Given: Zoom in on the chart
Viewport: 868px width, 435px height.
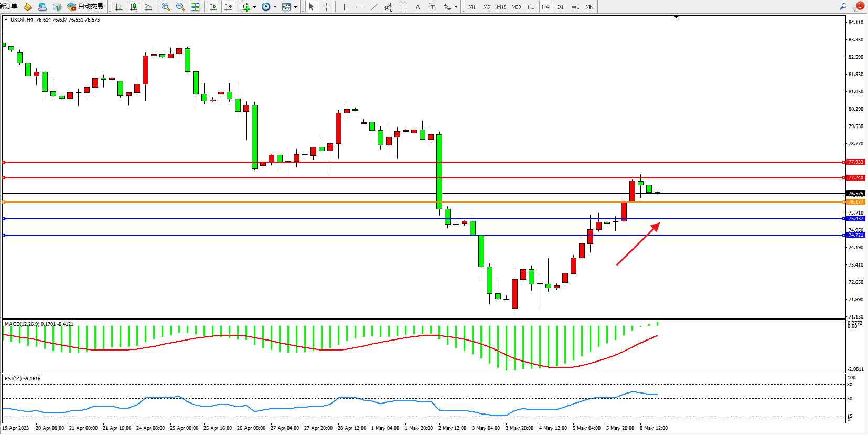Looking at the screenshot, I should pos(166,7).
